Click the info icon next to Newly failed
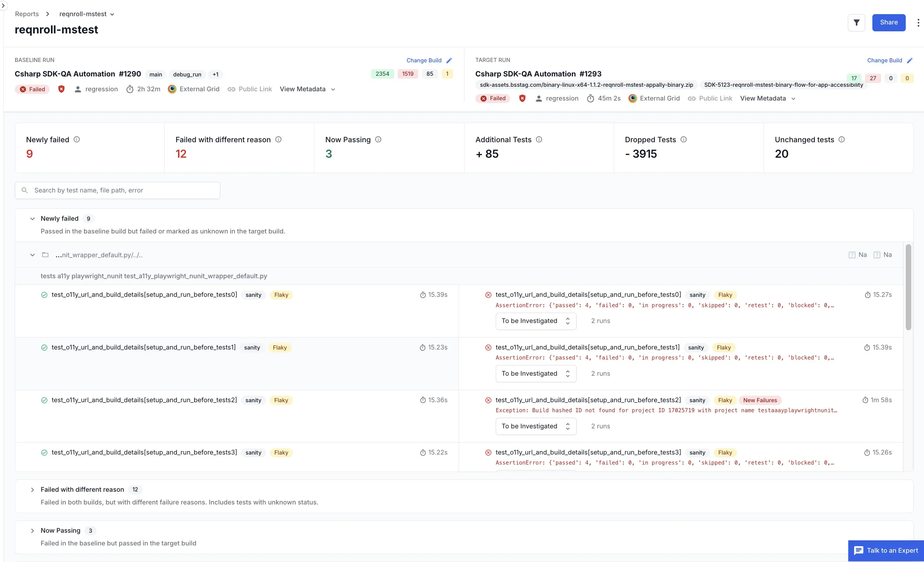 [x=76, y=139]
